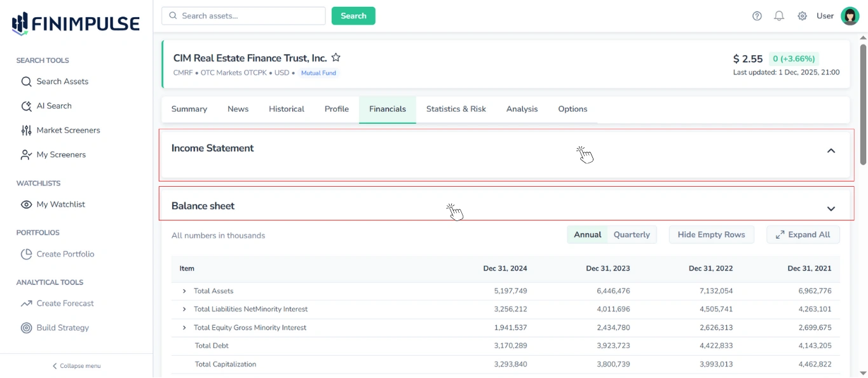The width and height of the screenshot is (868, 378).
Task: Launch the Build Strategy tool
Action: (64, 327)
